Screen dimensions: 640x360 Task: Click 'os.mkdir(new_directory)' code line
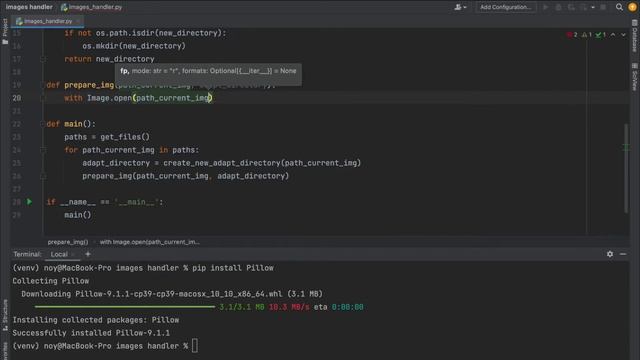click(x=134, y=46)
